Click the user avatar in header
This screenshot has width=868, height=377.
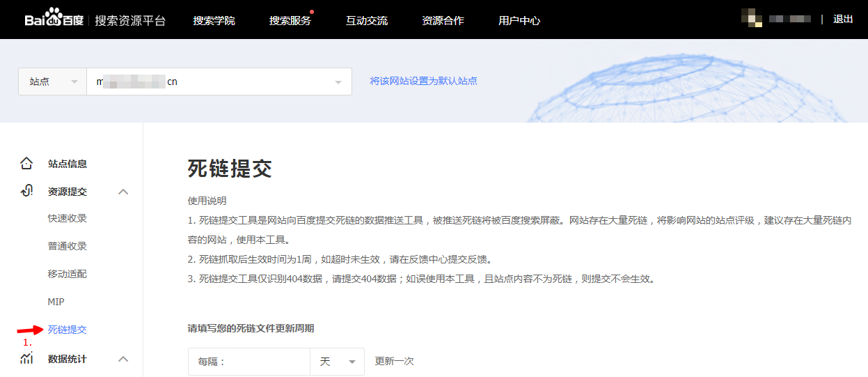752,18
